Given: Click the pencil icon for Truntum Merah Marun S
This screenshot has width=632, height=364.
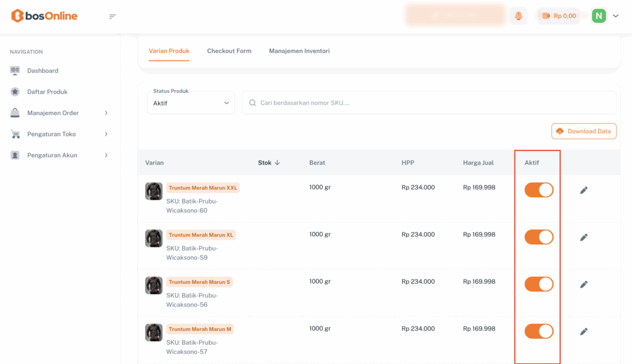Looking at the screenshot, I should [584, 284].
